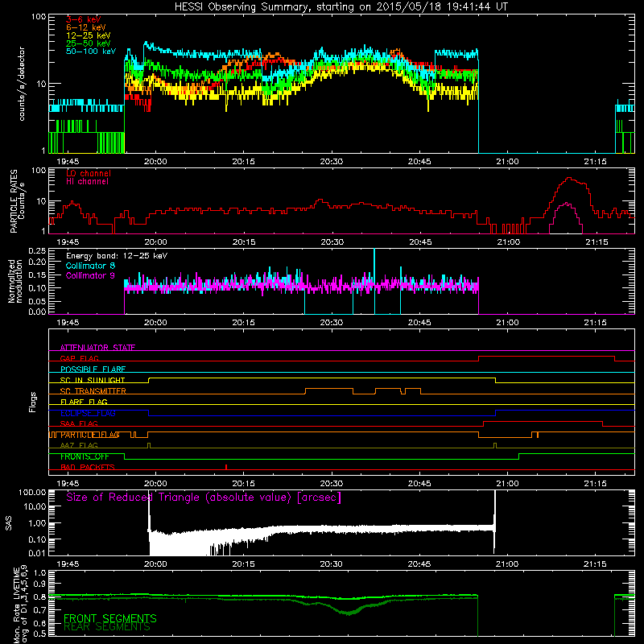Viewport: 644px width, 644px height.
Task: Click the HESSI Observing Summary title text
Action: tap(341, 7)
